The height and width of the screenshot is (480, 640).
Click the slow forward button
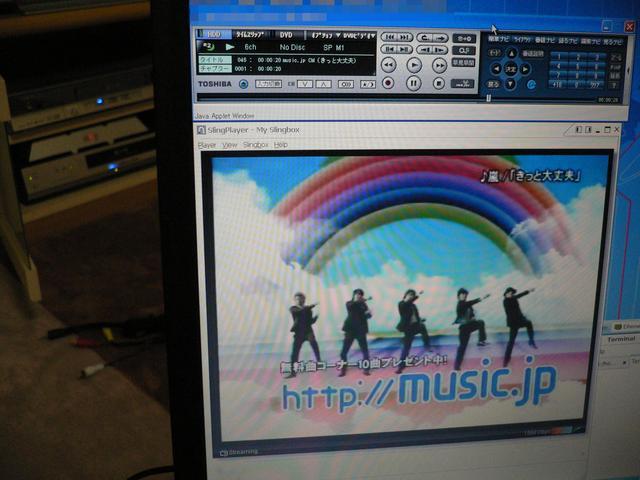[x=440, y=50]
